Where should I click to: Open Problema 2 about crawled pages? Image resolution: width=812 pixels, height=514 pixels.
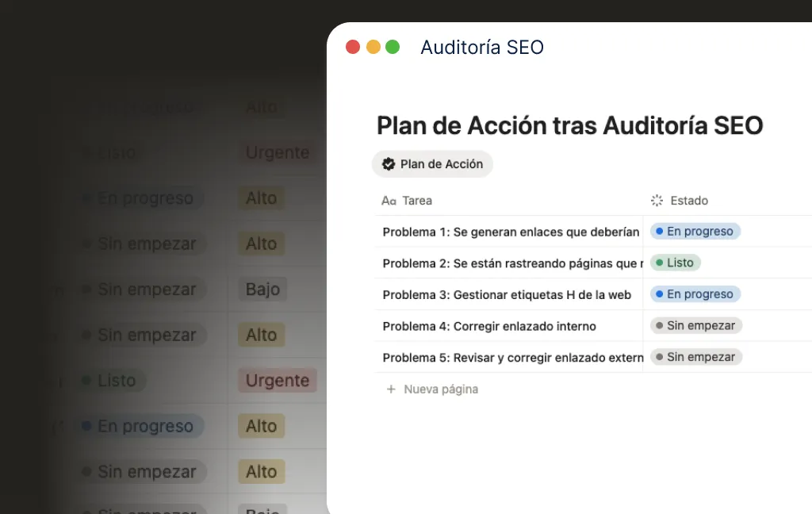point(510,263)
